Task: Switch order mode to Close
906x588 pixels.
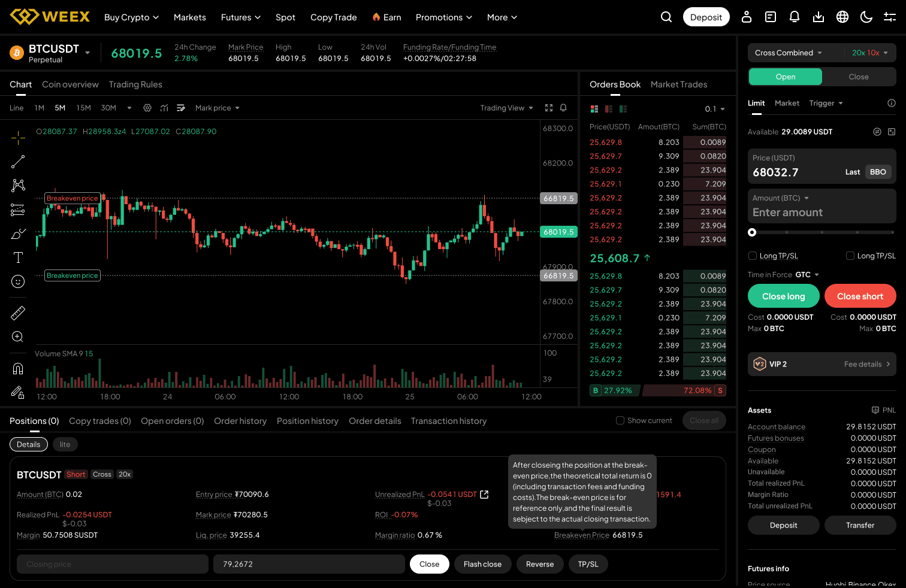Action: pyautogui.click(x=858, y=77)
